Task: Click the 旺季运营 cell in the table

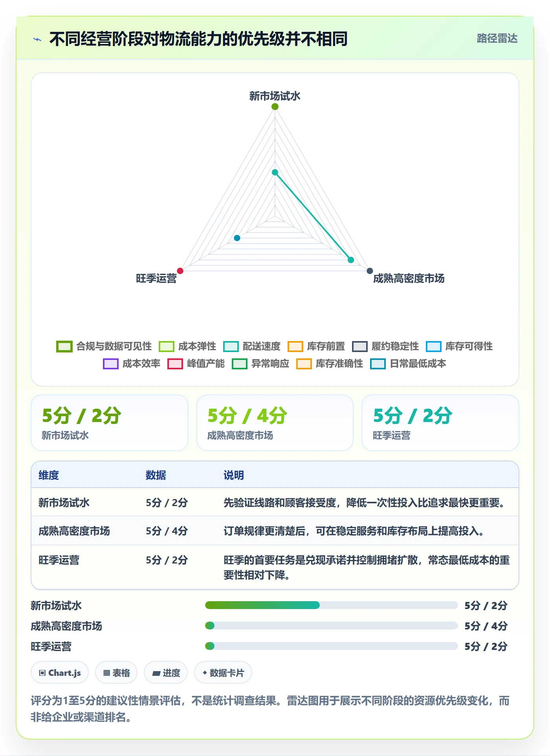Action: [x=59, y=560]
